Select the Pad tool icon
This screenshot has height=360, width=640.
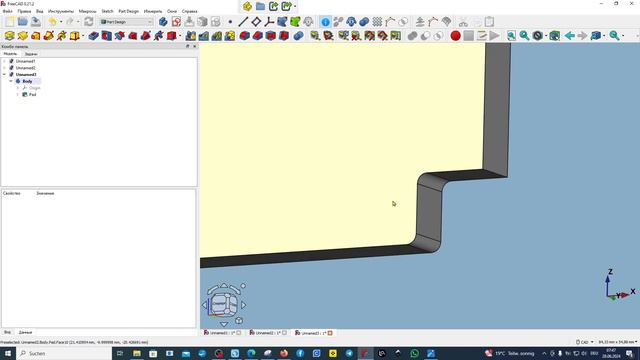click(10, 36)
